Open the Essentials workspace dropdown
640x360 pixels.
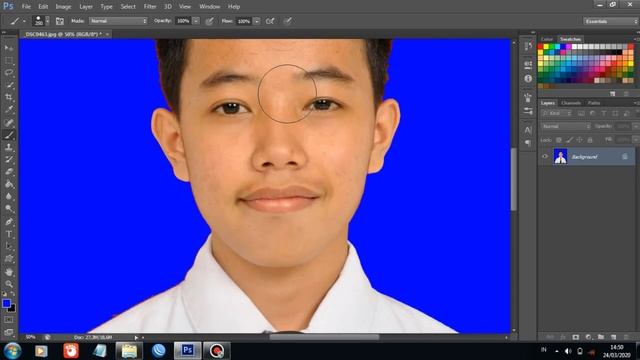click(x=611, y=21)
